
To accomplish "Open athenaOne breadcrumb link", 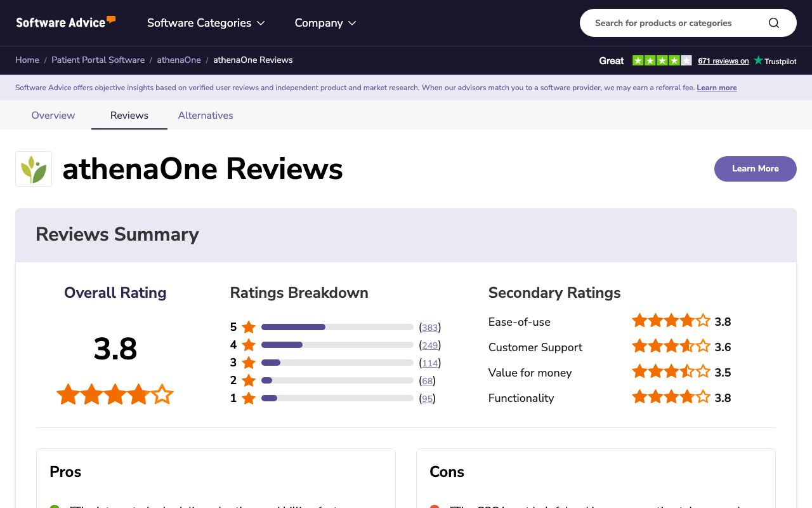I will pyautogui.click(x=179, y=60).
